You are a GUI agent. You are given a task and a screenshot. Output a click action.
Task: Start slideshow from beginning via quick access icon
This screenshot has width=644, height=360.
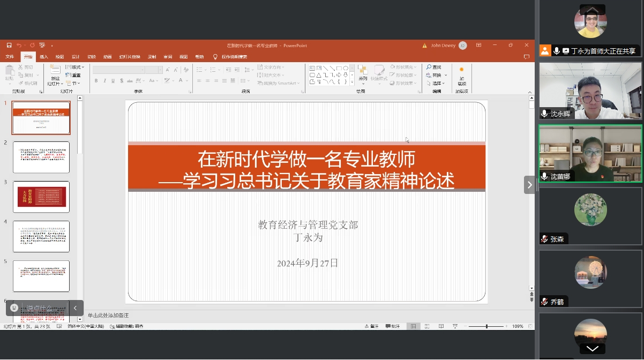pos(42,46)
